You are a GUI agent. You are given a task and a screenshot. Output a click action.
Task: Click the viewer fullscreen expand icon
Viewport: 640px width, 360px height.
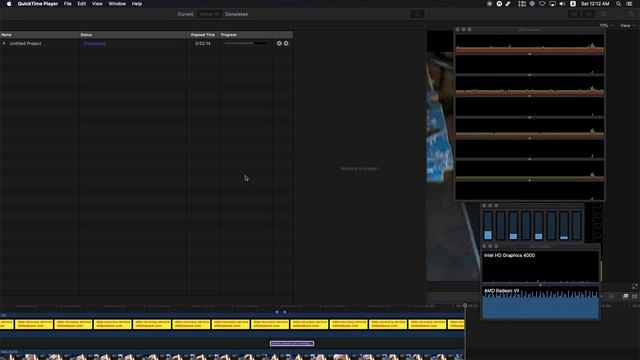[x=635, y=287]
